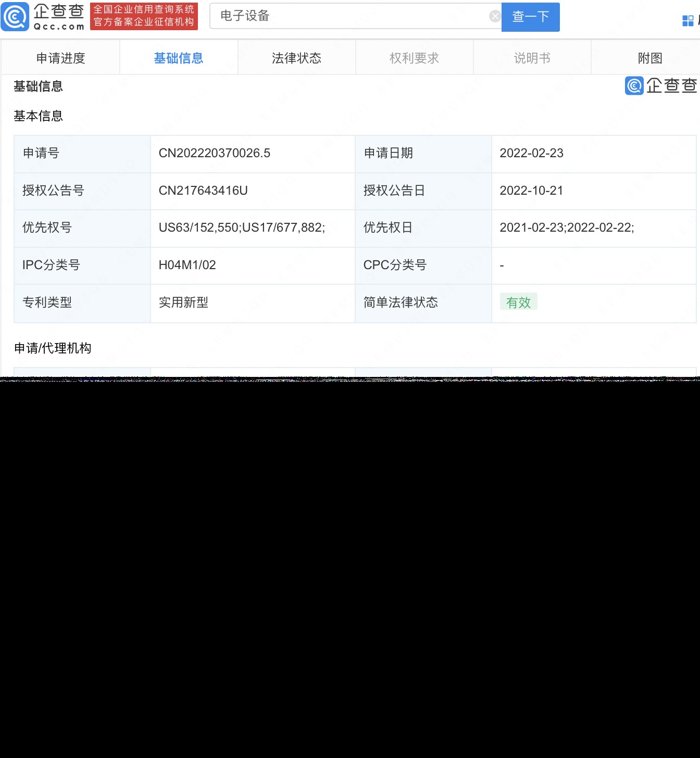Viewport: 700px width, 758px height.
Task: Click IPC classification H04M1/02
Action: coord(187,265)
